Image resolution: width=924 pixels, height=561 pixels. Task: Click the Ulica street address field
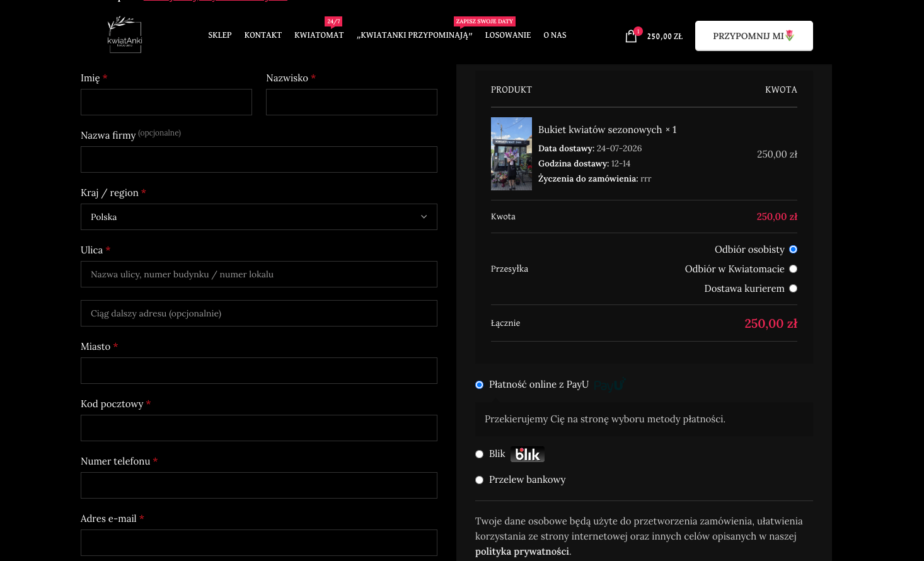tap(259, 274)
